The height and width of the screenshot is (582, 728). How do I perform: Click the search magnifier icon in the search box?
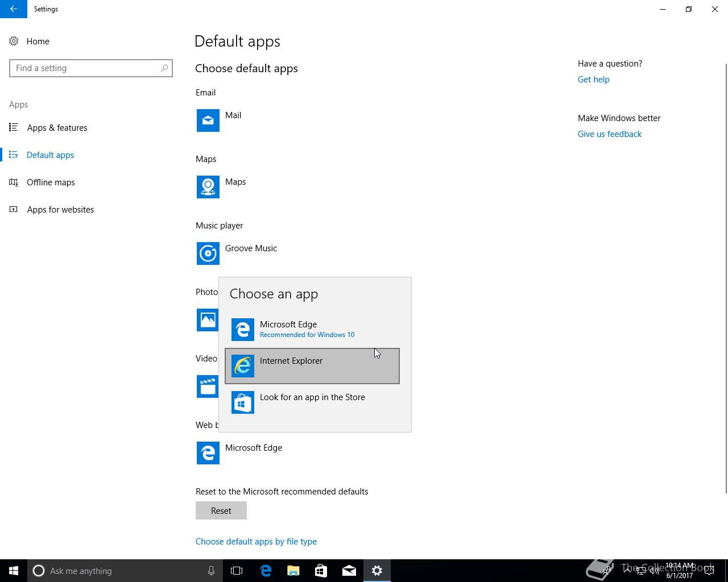(x=164, y=68)
